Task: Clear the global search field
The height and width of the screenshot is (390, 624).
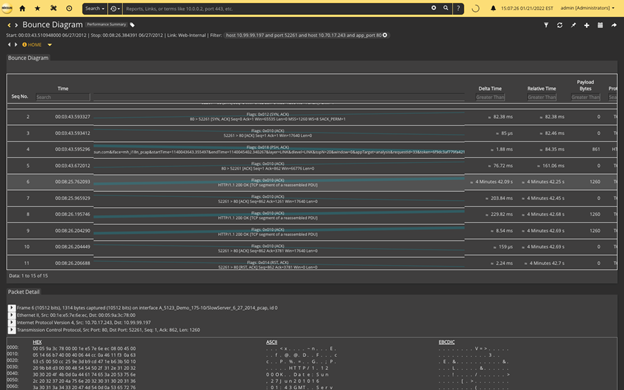Action: point(434,8)
